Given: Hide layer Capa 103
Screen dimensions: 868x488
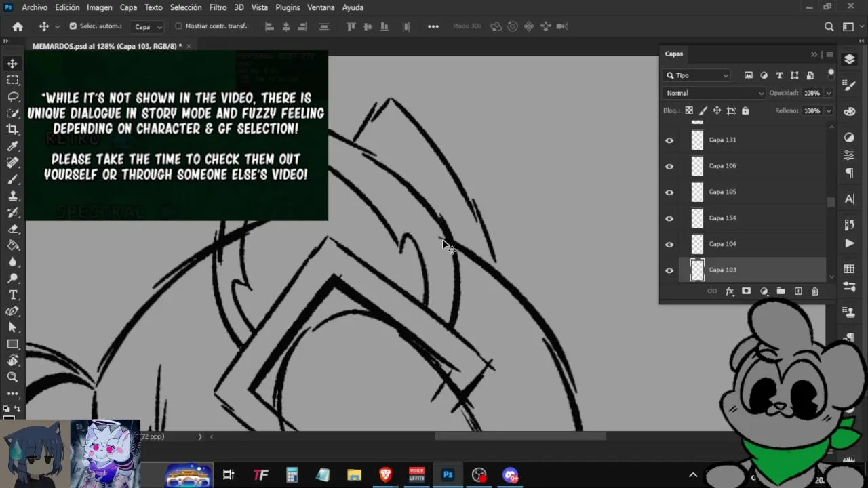Looking at the screenshot, I should point(669,270).
